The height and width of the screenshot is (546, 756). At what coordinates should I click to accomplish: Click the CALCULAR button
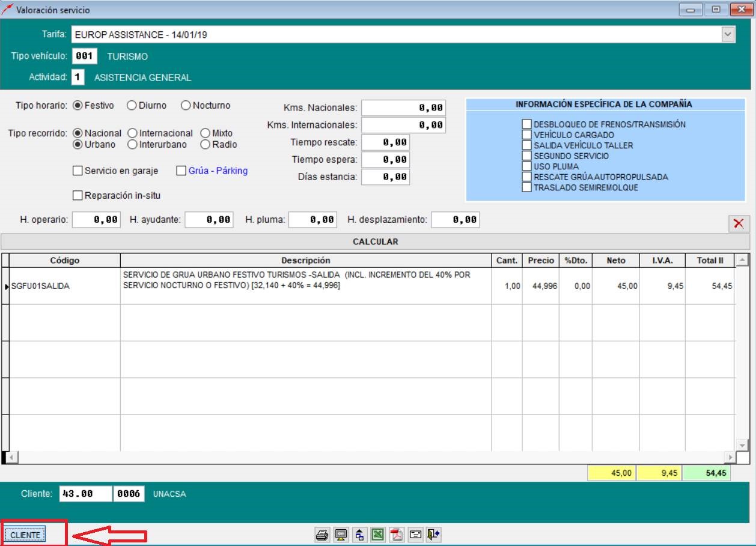pos(376,241)
